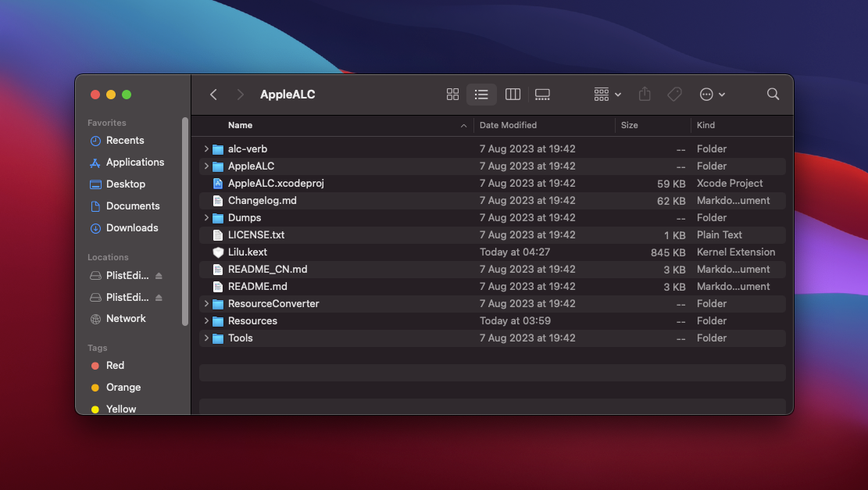The image size is (868, 490).
Task: Click the tag icon in toolbar
Action: click(674, 95)
